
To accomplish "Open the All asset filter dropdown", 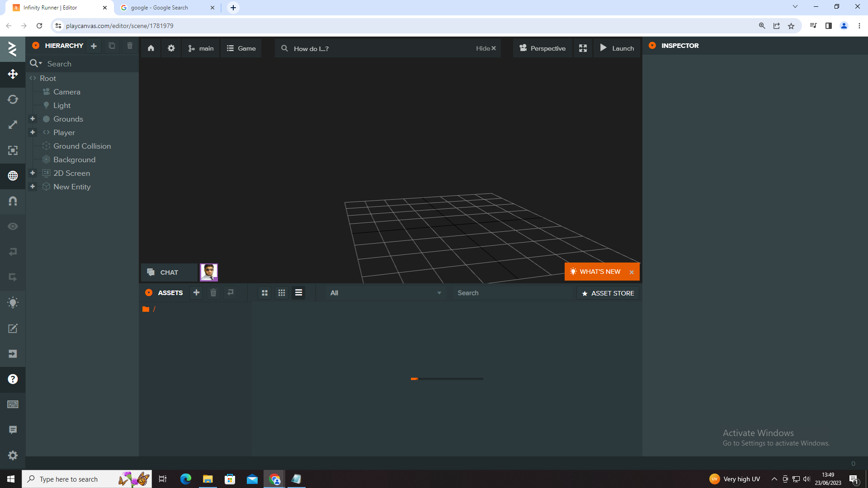I will pos(385,293).
